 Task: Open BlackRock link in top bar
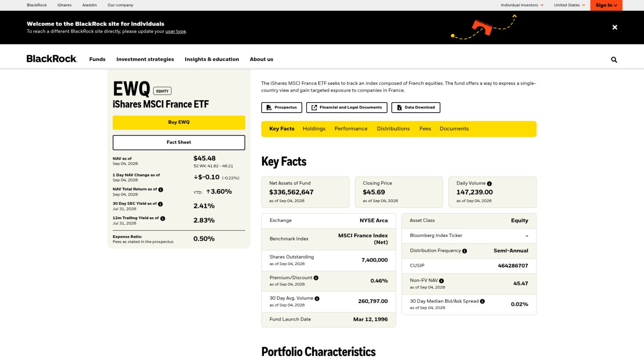[x=37, y=5]
